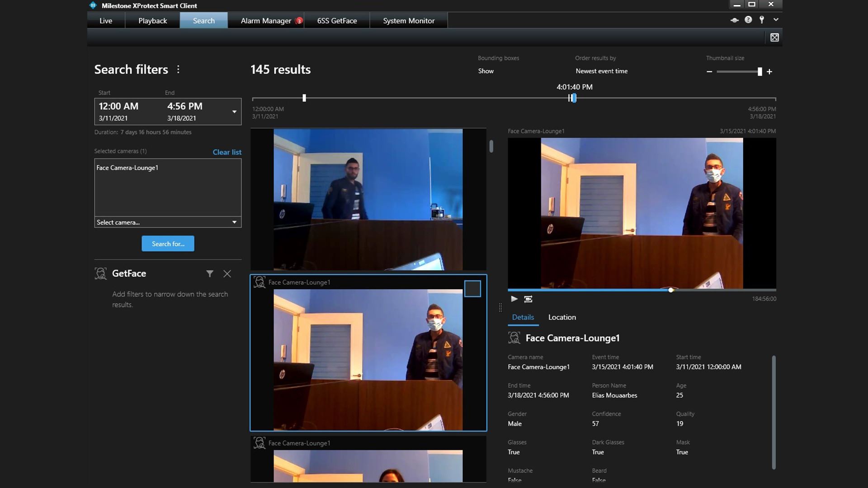Click the GetFace face icon in filters

coord(100,273)
